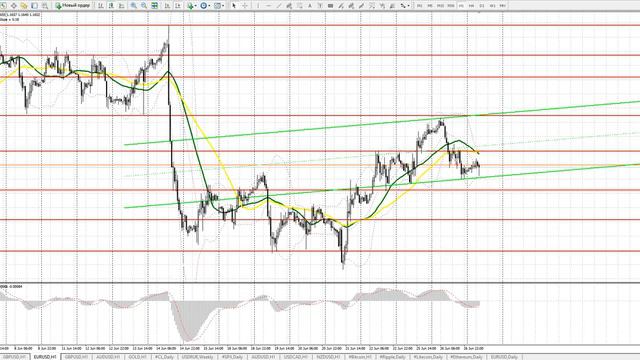
Task: Open the #Litecoin,Daily chart tab
Action: pyautogui.click(x=428, y=357)
